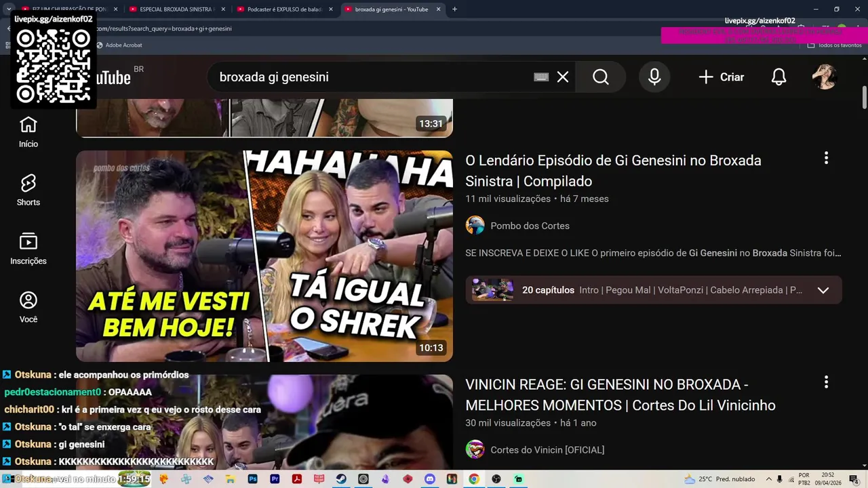Expand the 20 capítulos chevron
868x488 pixels.
pos(823,290)
